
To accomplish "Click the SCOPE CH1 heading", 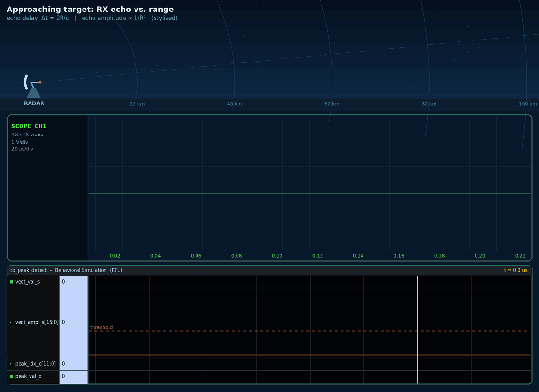I will coord(29,126).
